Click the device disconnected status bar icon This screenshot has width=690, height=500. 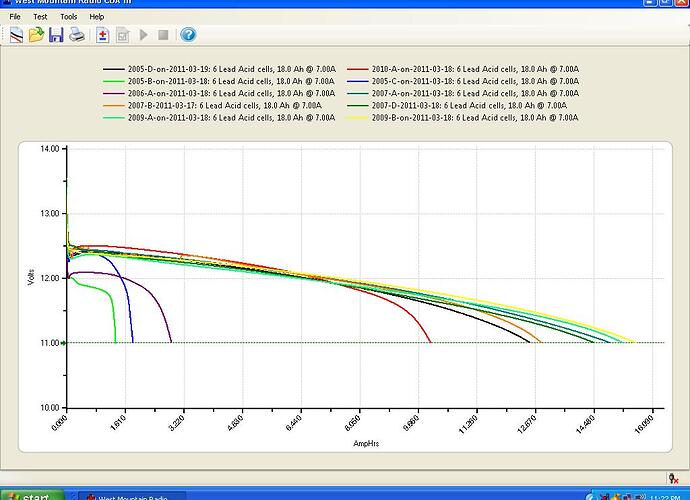(x=673, y=478)
